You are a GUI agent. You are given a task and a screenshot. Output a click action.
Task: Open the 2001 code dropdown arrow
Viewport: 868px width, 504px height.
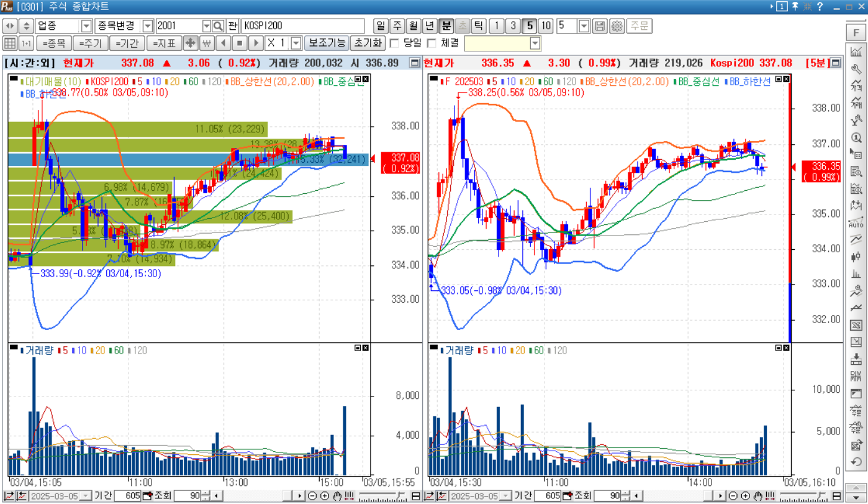click(x=207, y=26)
